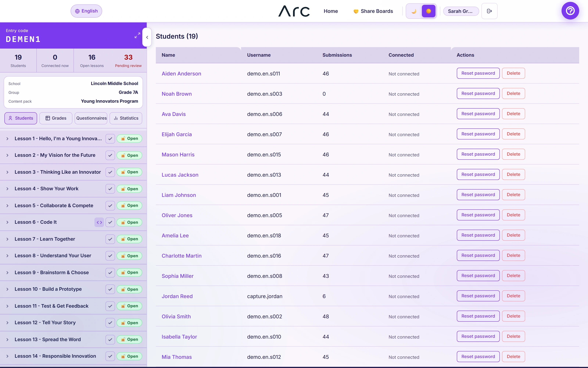Screen dimensions: 588x368
Task: Expand Lesson 13 - Spread the Word chevron
Action: (x=7, y=339)
